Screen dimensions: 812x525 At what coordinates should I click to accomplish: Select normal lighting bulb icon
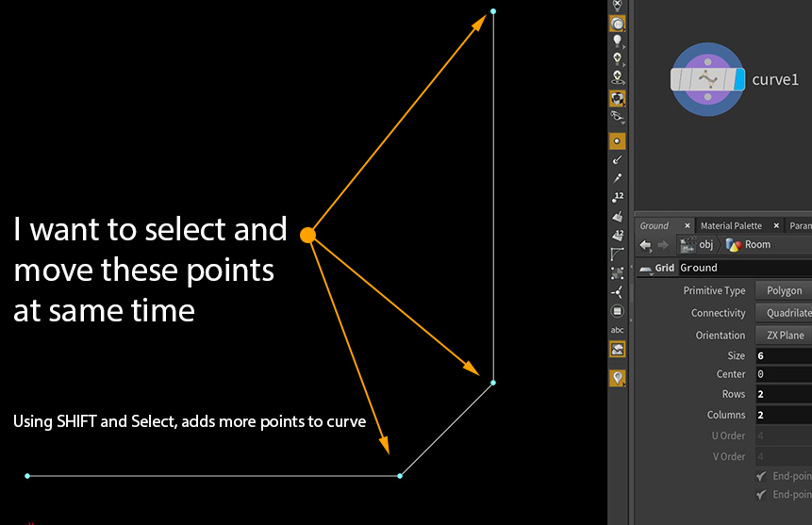pyautogui.click(x=617, y=41)
